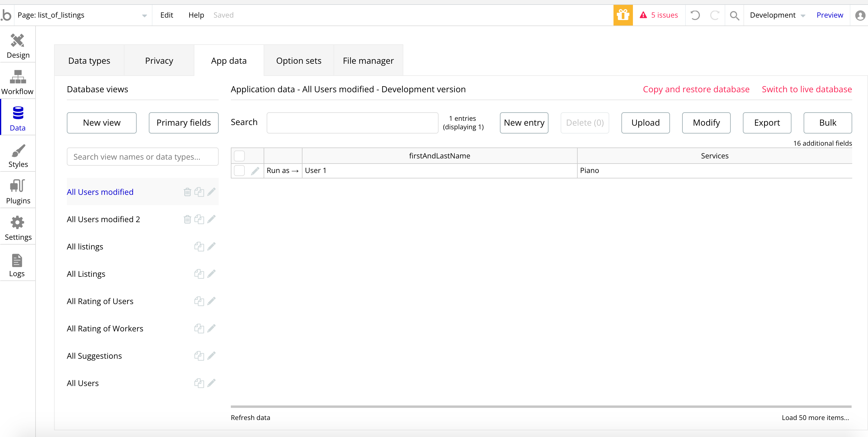Switch to the Option sets tab
The height and width of the screenshot is (437, 868).
(299, 61)
